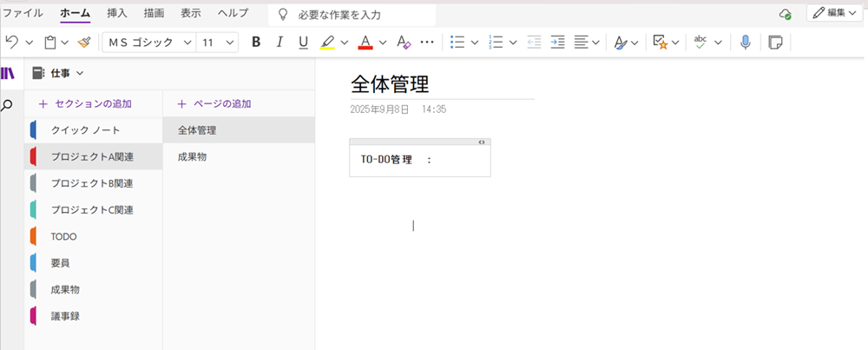Image resolution: width=868 pixels, height=350 pixels.
Task: Click the 全体管理 page title
Action: click(390, 85)
